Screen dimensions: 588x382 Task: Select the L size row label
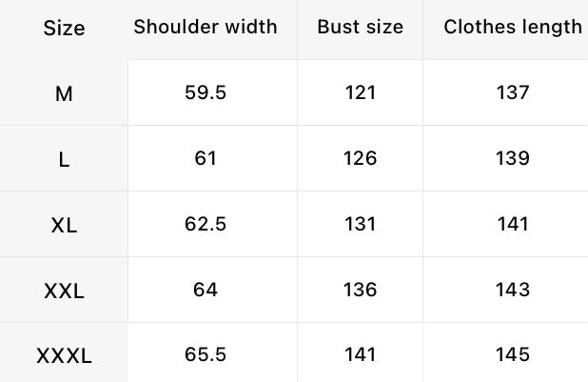[64, 159]
